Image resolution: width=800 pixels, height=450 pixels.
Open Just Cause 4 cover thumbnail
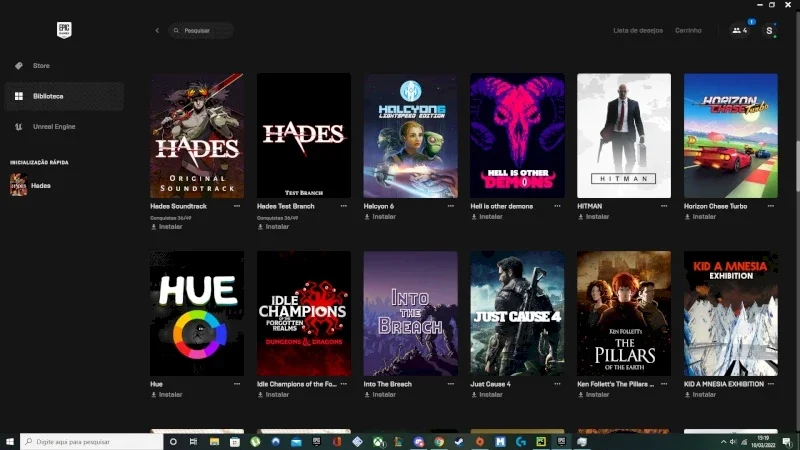(x=517, y=313)
